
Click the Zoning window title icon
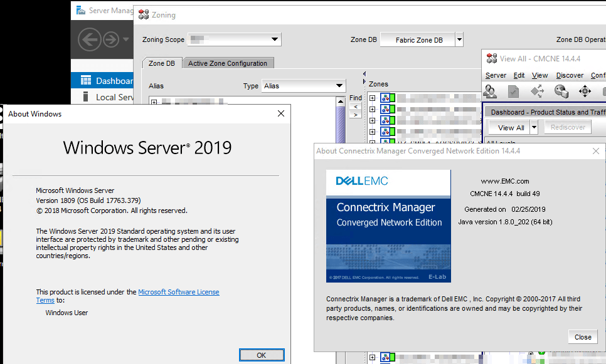[144, 14]
